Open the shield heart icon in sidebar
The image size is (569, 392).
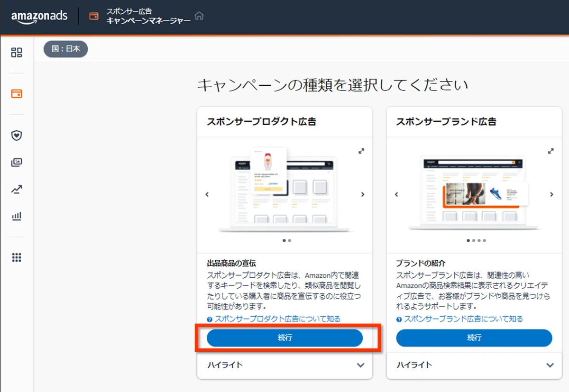tap(17, 136)
